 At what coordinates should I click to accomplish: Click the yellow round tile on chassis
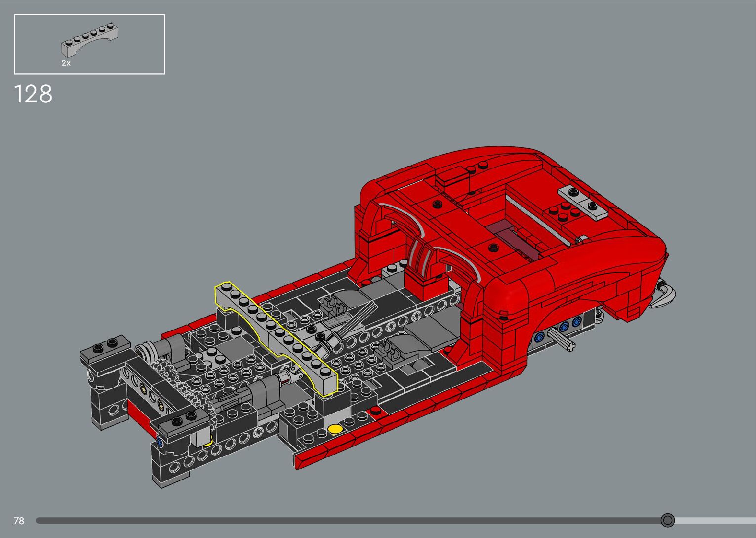tap(335, 428)
